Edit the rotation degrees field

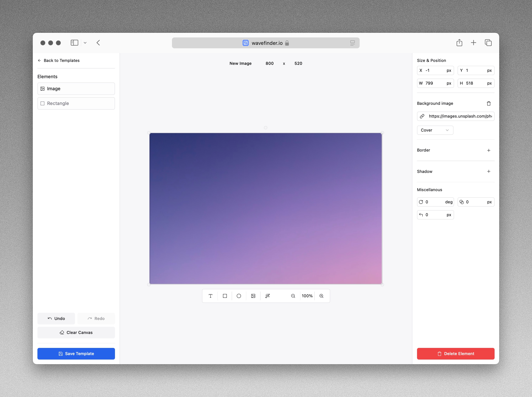click(x=435, y=202)
